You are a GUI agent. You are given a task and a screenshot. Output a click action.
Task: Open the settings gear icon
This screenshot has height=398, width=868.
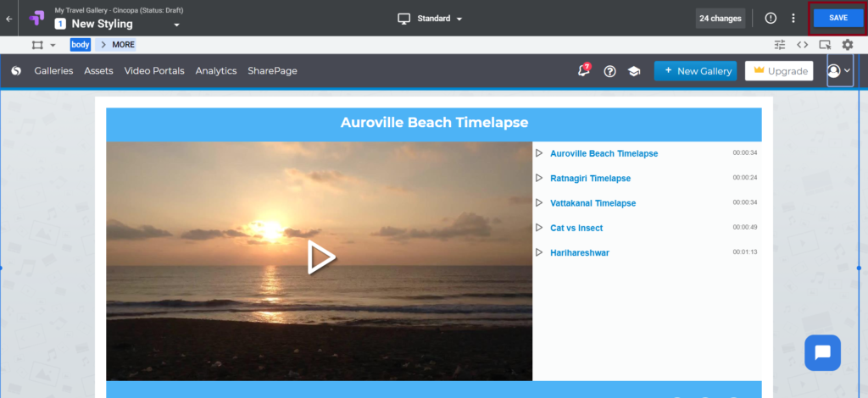click(x=847, y=45)
